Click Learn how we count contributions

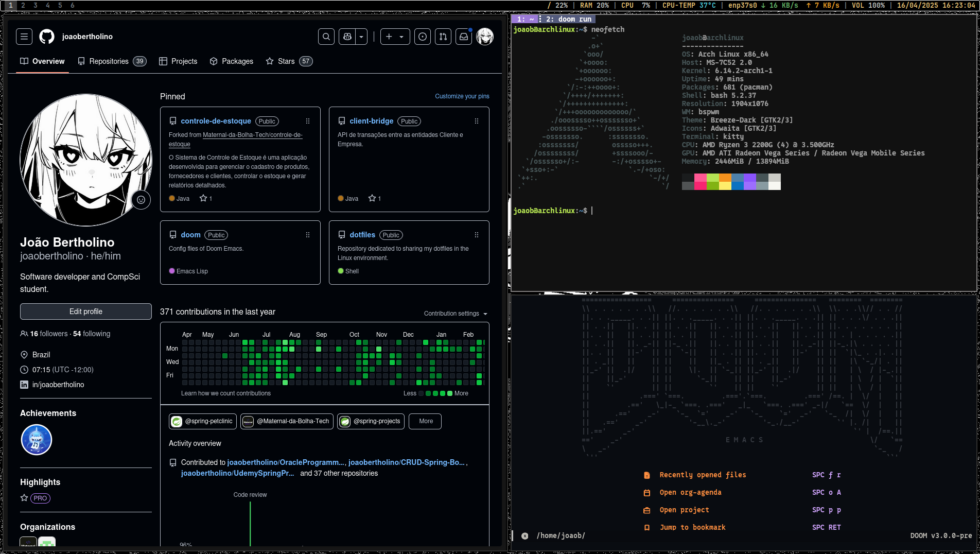(226, 393)
